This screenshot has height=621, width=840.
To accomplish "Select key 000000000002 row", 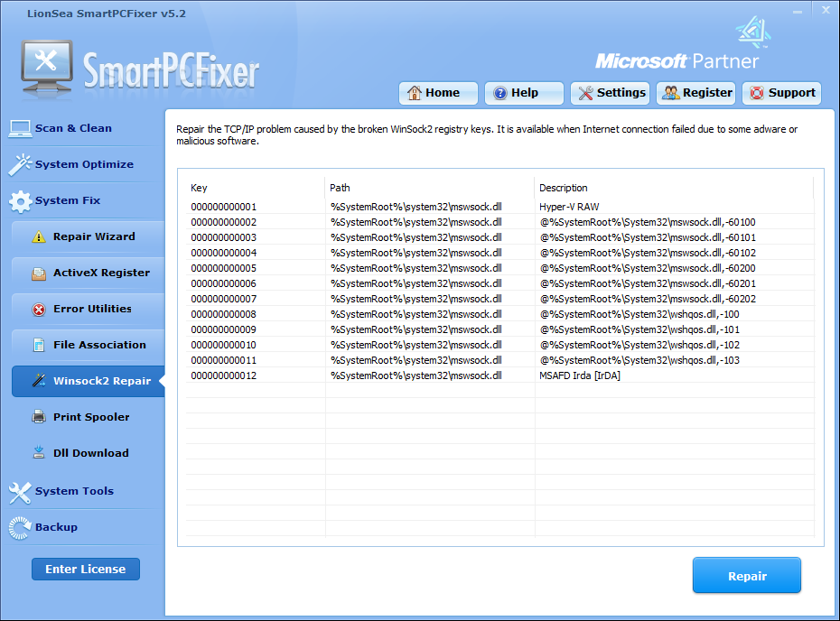I will click(x=499, y=222).
